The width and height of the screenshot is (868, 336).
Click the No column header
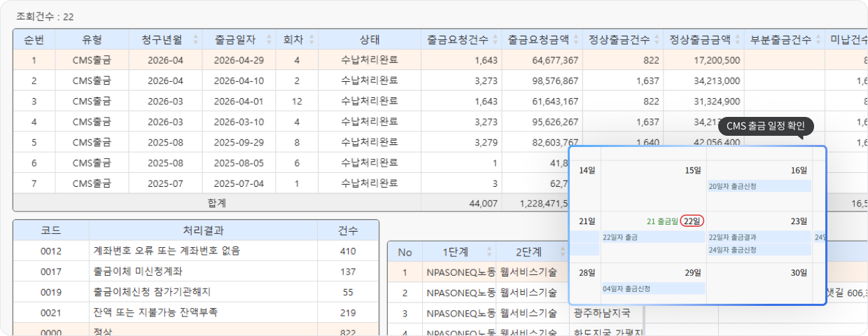pyautogui.click(x=405, y=252)
